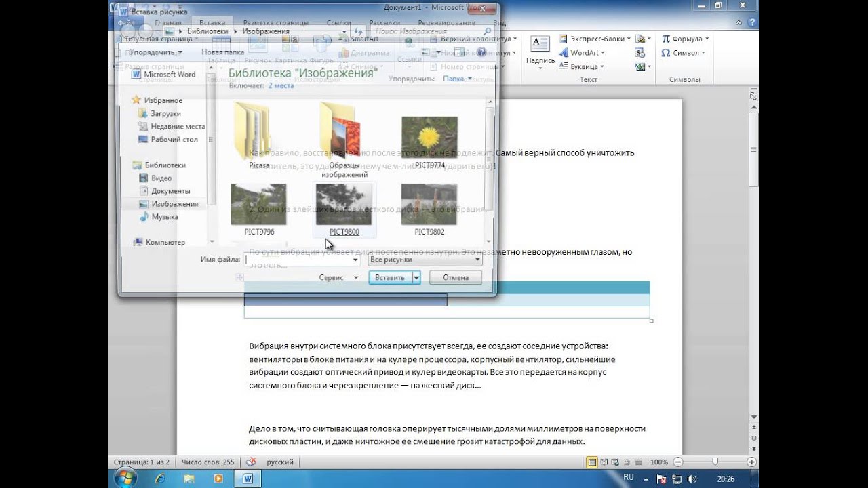The image size is (868, 488).
Task: Minimize the ribbon with the caret icon
Action: [x=739, y=22]
